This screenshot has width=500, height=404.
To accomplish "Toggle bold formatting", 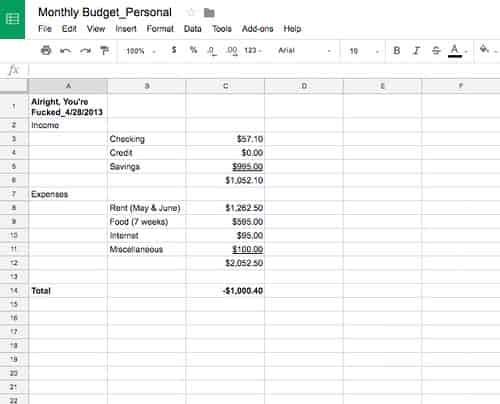I will point(397,51).
